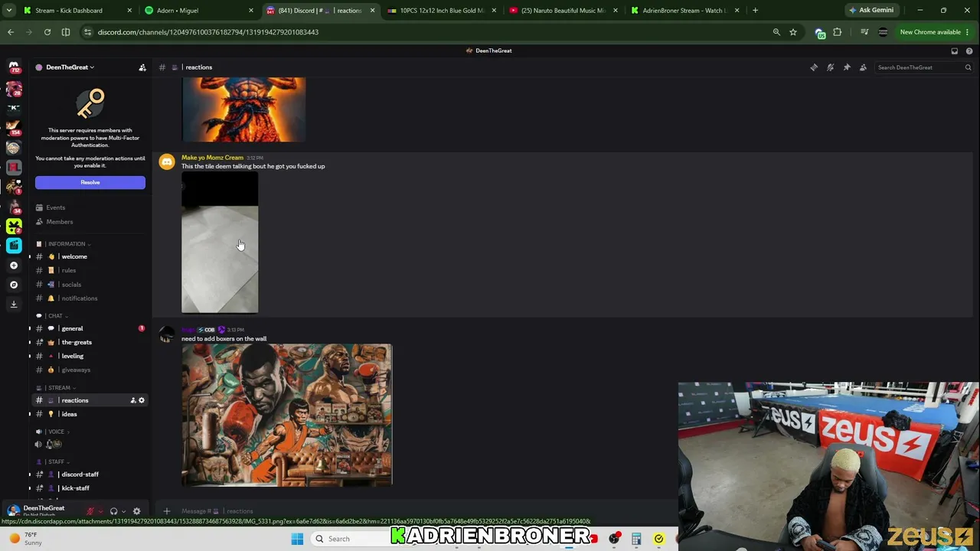Focus the Search DeenTheGreat field

click(924, 67)
